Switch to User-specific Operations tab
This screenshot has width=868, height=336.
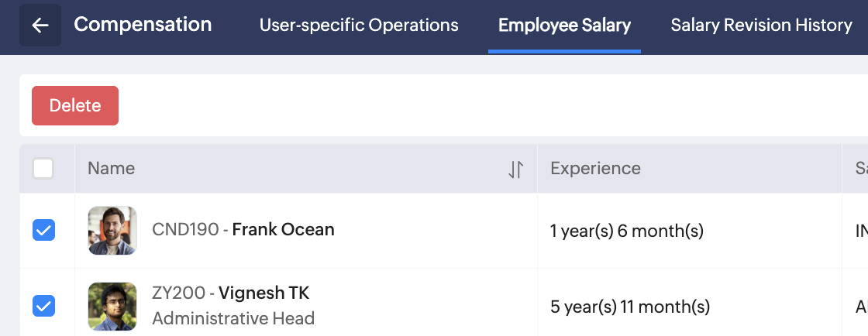coord(359,26)
